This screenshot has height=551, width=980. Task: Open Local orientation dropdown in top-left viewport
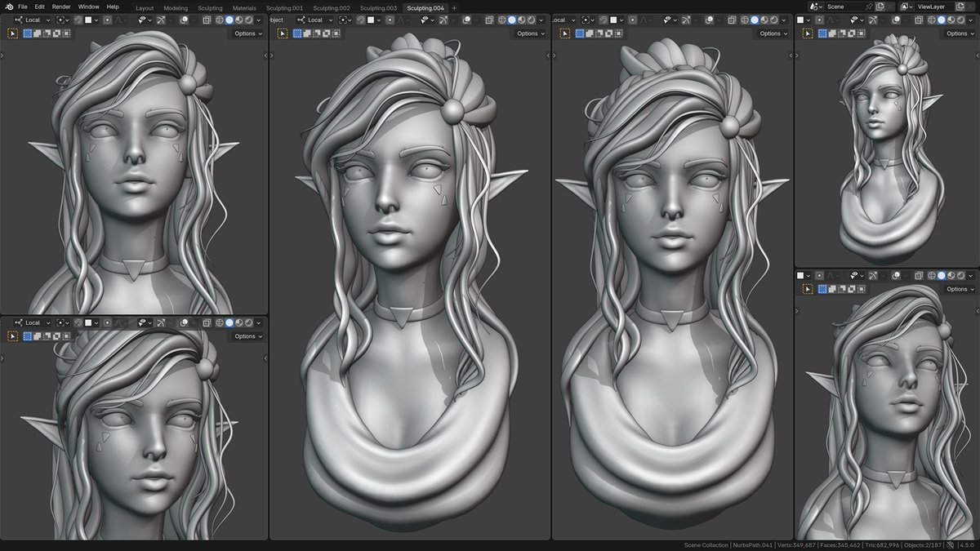coord(33,20)
